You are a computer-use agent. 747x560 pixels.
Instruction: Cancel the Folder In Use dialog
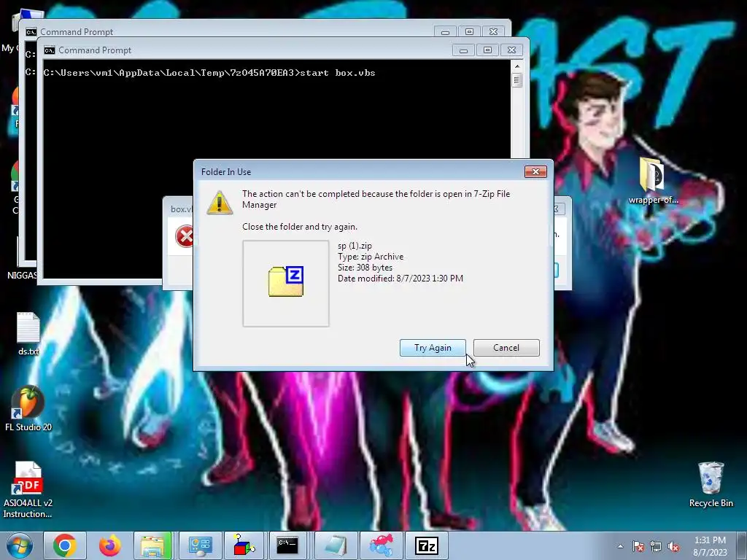pyautogui.click(x=506, y=348)
